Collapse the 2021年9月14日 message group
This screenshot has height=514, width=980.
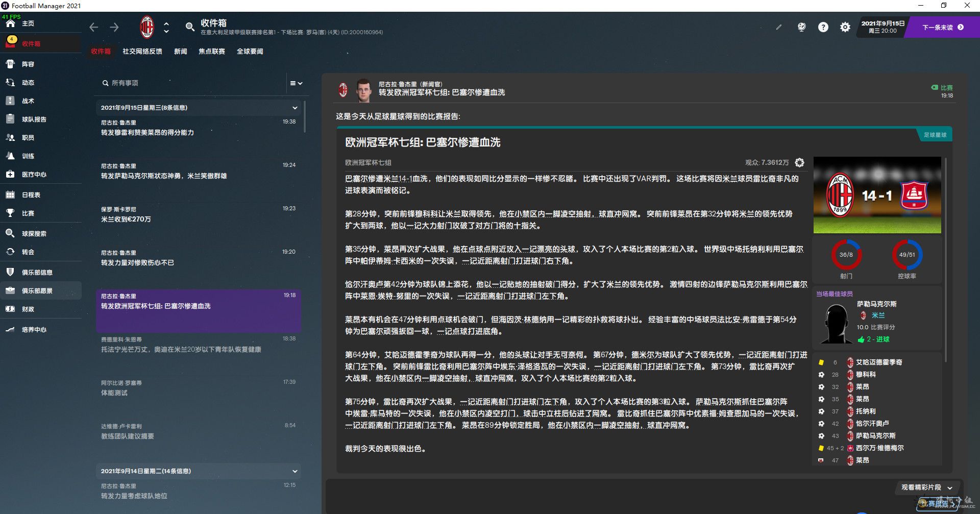click(x=295, y=471)
